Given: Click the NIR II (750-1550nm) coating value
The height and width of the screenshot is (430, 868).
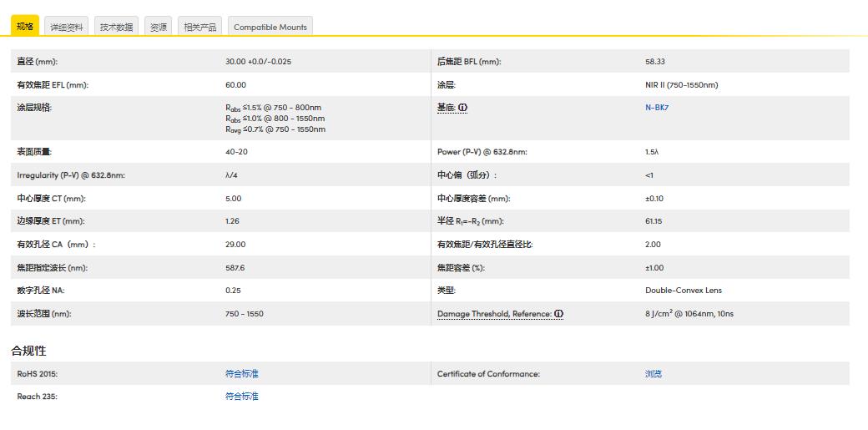Looking at the screenshot, I should coord(681,85).
